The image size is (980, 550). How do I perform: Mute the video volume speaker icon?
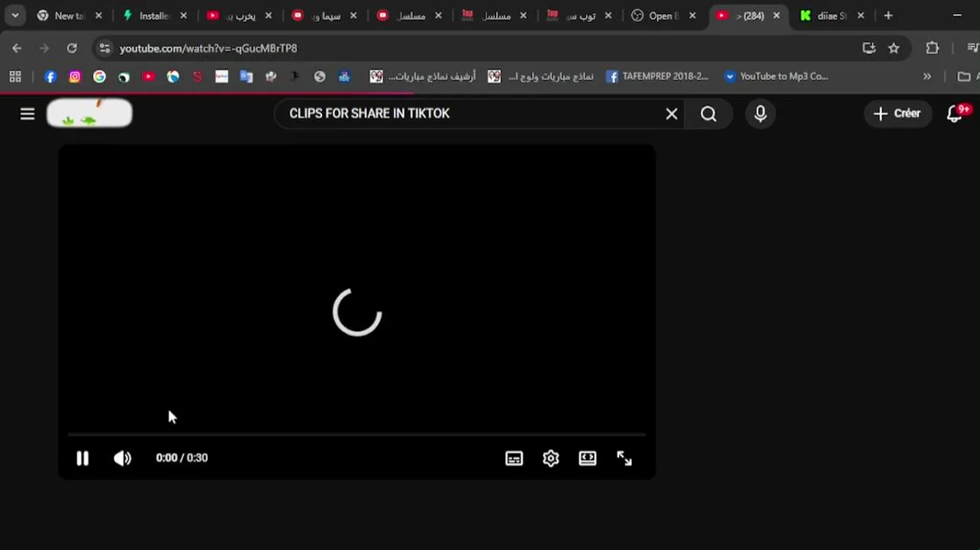point(122,458)
